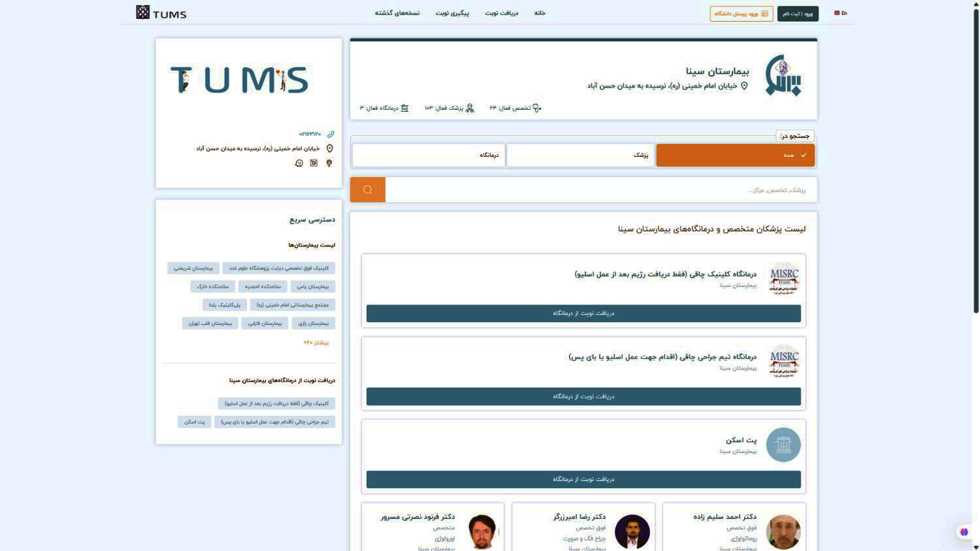Open floating chat widget at bottom-right
Image resolution: width=980 pixels, height=551 pixels.
point(964,532)
